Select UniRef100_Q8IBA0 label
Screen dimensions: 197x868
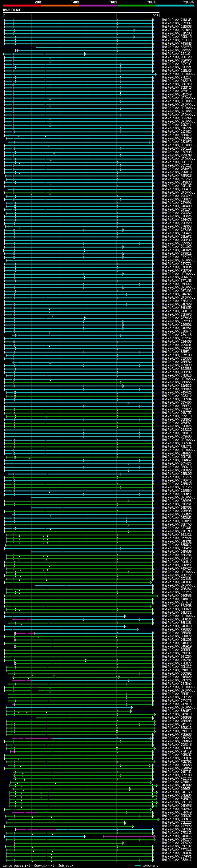click(x=177, y=683)
